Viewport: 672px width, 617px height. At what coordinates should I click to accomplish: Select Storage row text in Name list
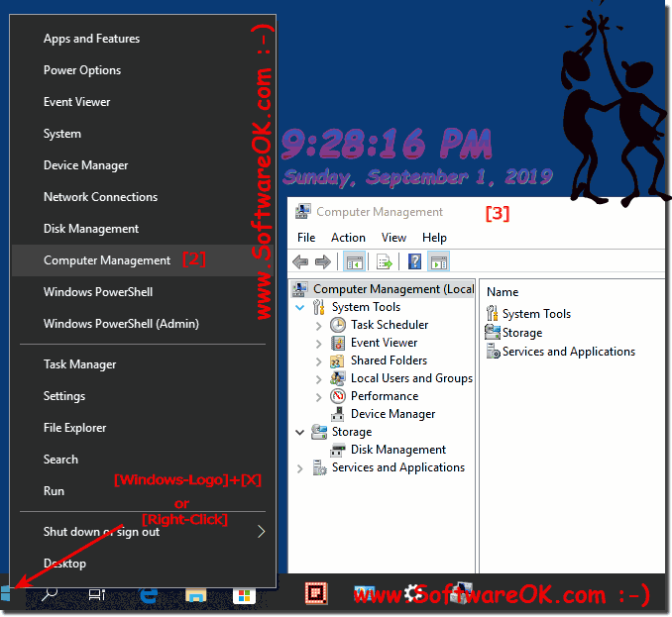tap(522, 333)
